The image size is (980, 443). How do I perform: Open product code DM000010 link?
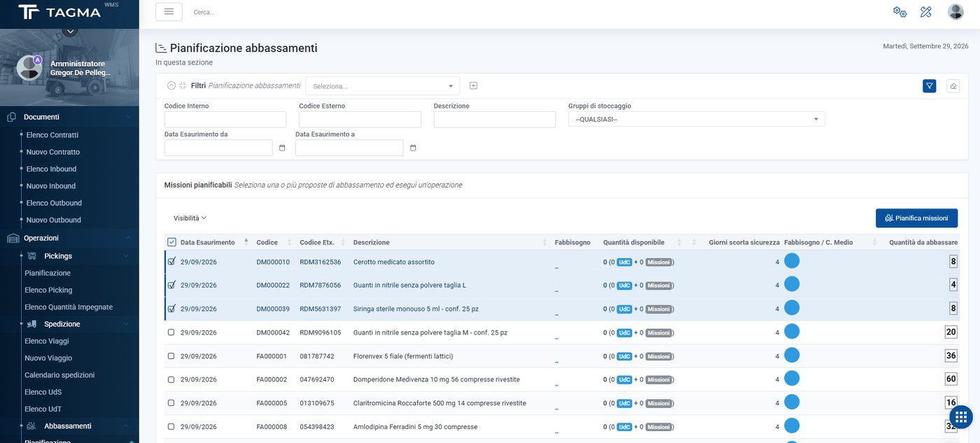[x=273, y=262]
